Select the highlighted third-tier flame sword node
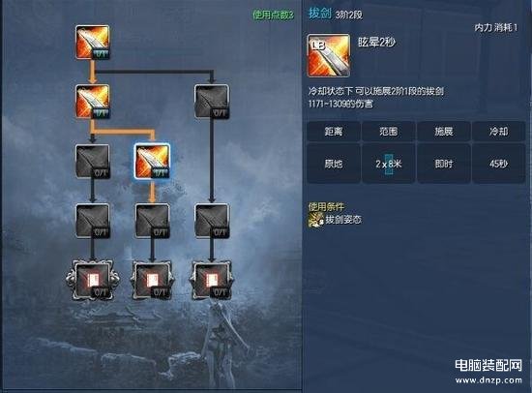Image resolution: width=532 pixels, height=393 pixels. click(152, 161)
